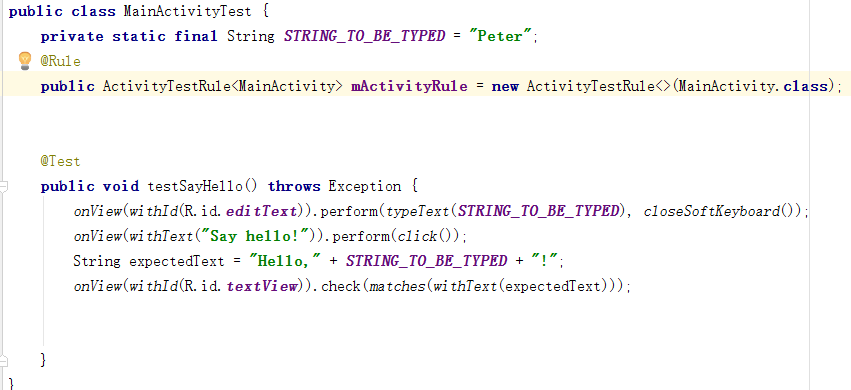This screenshot has width=851, height=390.
Task: Click the testSayHello method name
Action: pyautogui.click(x=196, y=187)
